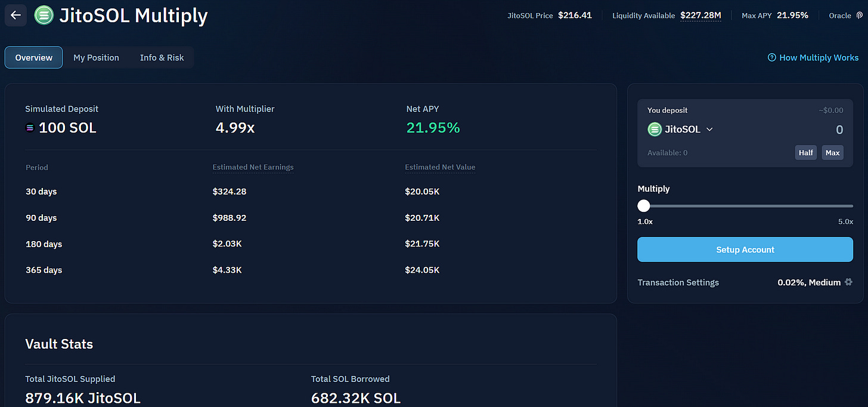Click the With Multiplier 4.99x value

click(x=235, y=127)
